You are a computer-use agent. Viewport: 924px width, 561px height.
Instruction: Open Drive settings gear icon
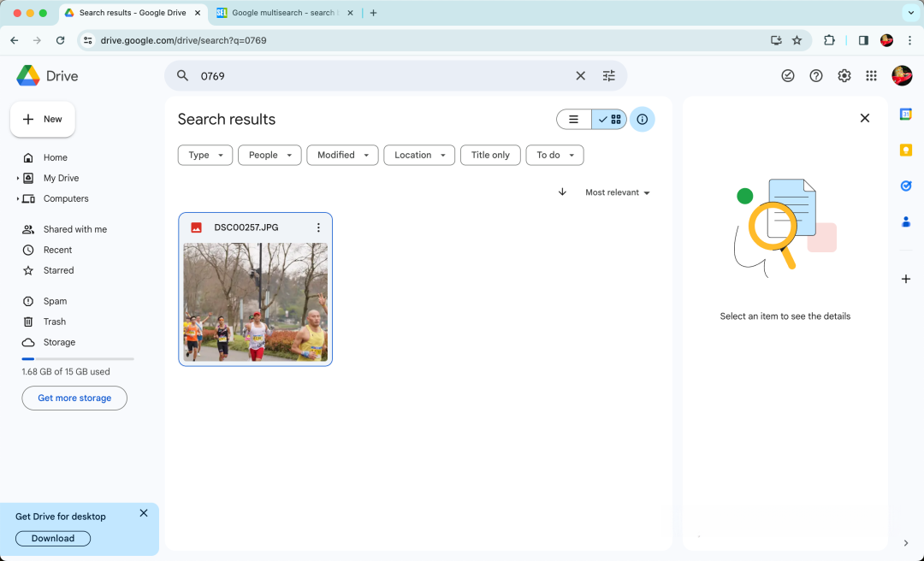[844, 75]
